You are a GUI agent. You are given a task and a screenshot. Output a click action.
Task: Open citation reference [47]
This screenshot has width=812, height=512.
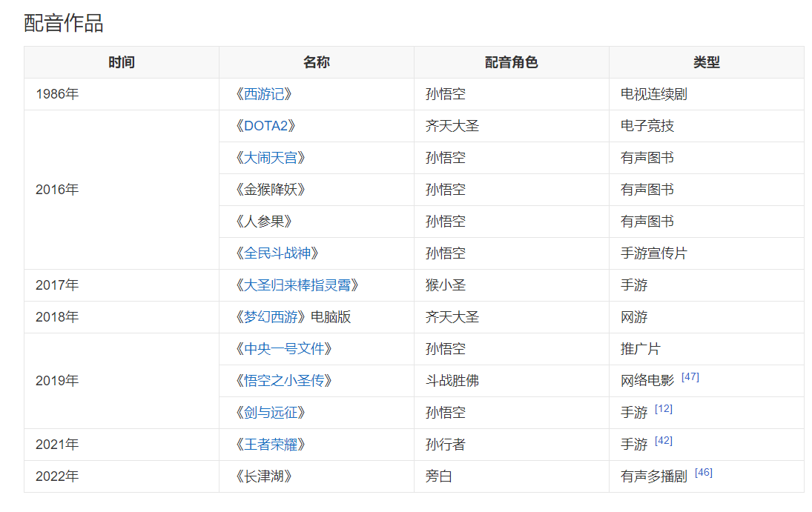pos(690,377)
